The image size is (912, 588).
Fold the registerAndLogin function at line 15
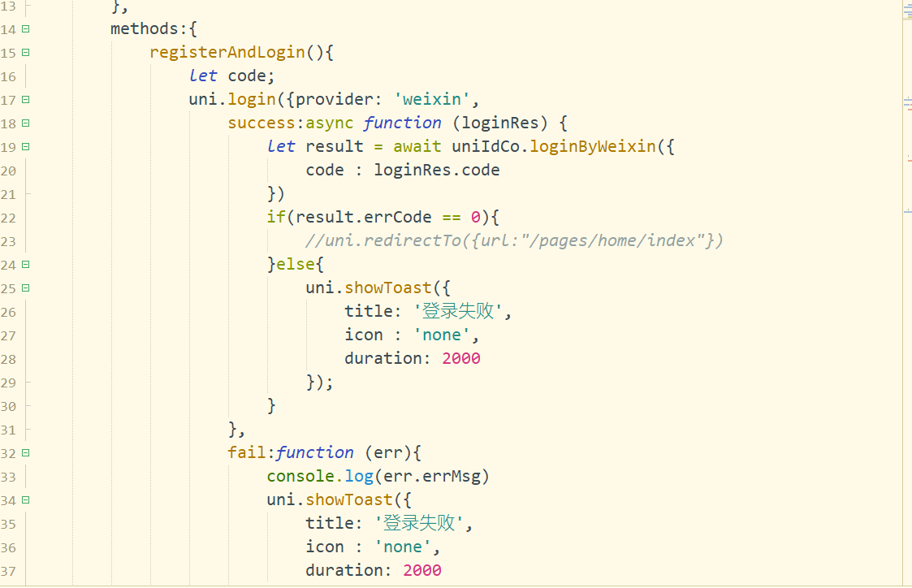26,53
